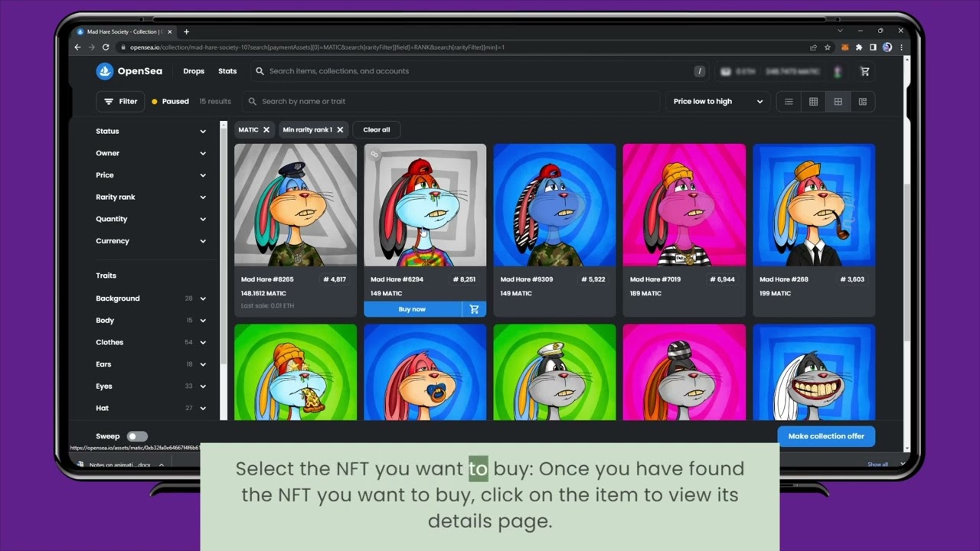The height and width of the screenshot is (551, 980).
Task: Expand the Quantity filter section
Action: click(151, 219)
